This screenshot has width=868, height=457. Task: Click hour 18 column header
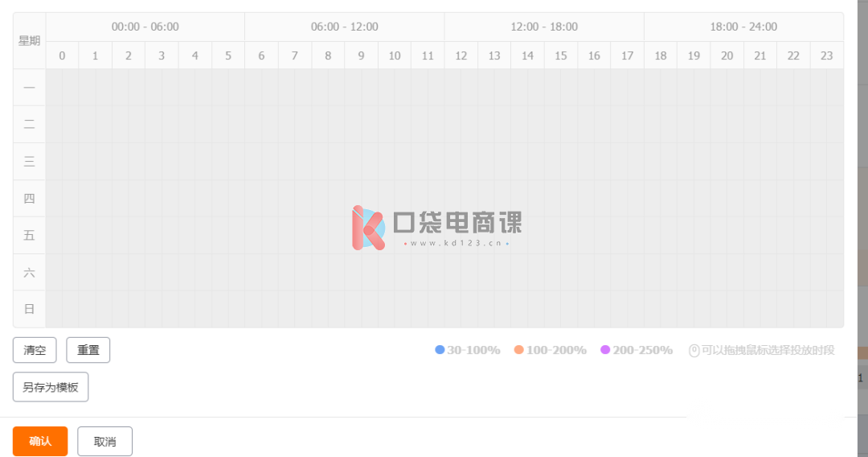(x=661, y=56)
